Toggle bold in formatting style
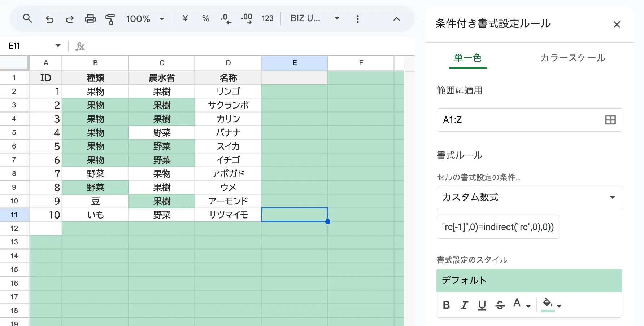The height and width of the screenshot is (326, 644). click(446, 305)
